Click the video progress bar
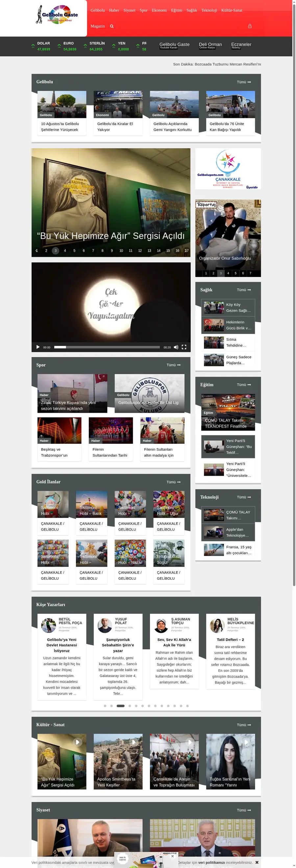This screenshot has height=868, width=296. [x=107, y=347]
